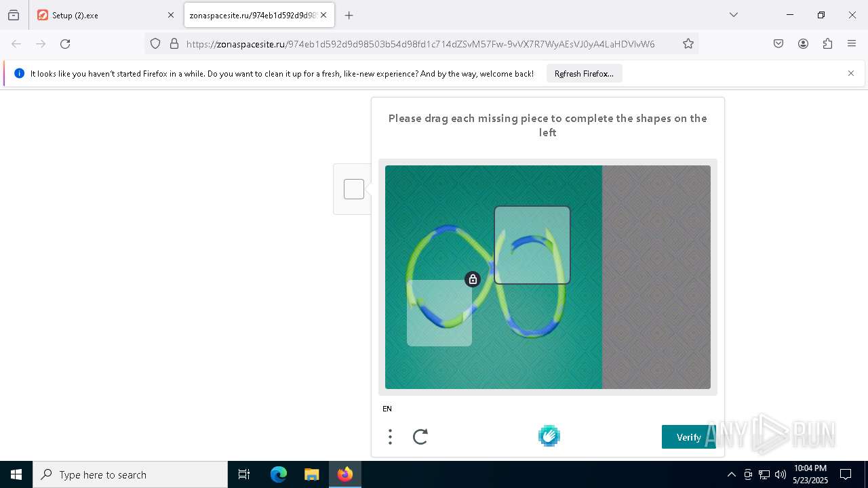
Task: Click the Firefox taskbar icon
Action: coord(345,474)
